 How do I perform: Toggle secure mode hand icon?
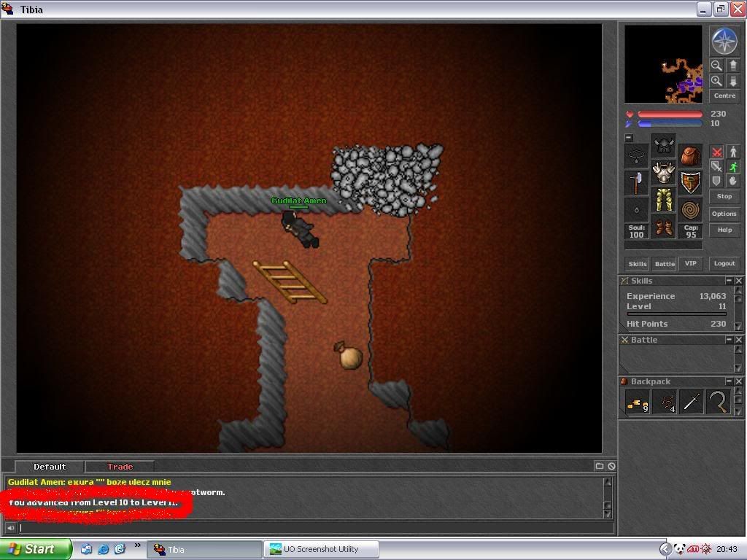pos(732,181)
